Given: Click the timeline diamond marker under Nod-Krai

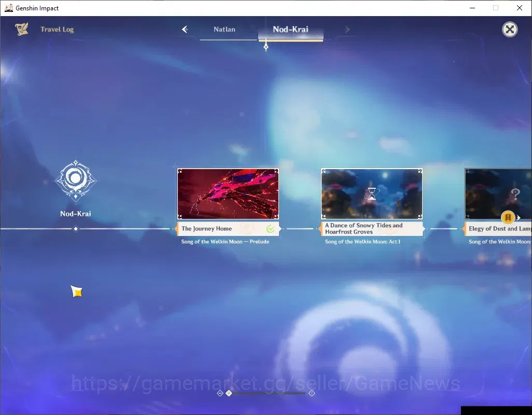Looking at the screenshot, I should pos(76,229).
